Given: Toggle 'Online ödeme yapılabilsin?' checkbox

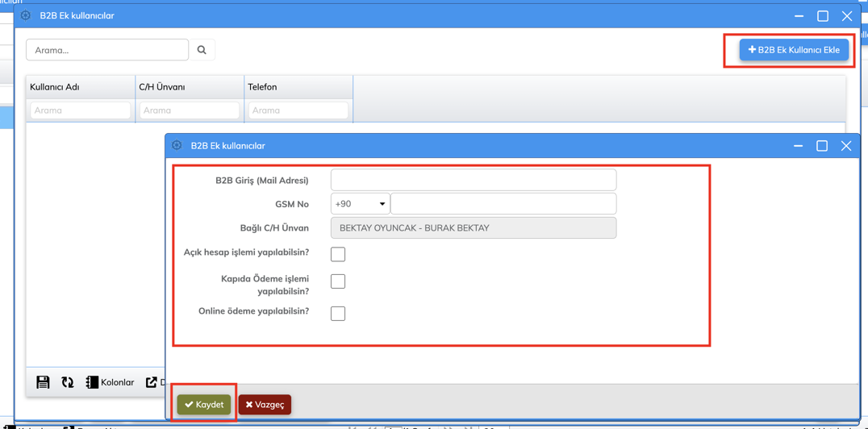Looking at the screenshot, I should point(338,314).
